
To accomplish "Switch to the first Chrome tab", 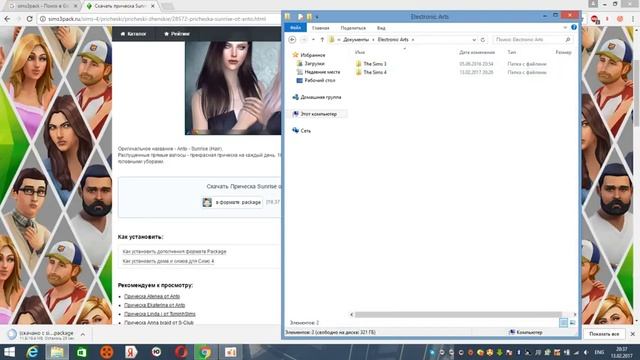I will (43, 6).
